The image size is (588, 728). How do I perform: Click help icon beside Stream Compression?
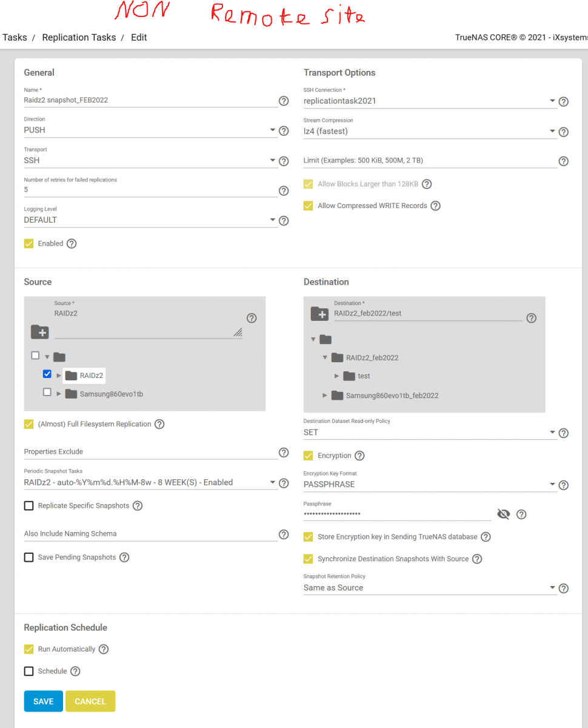coord(563,132)
